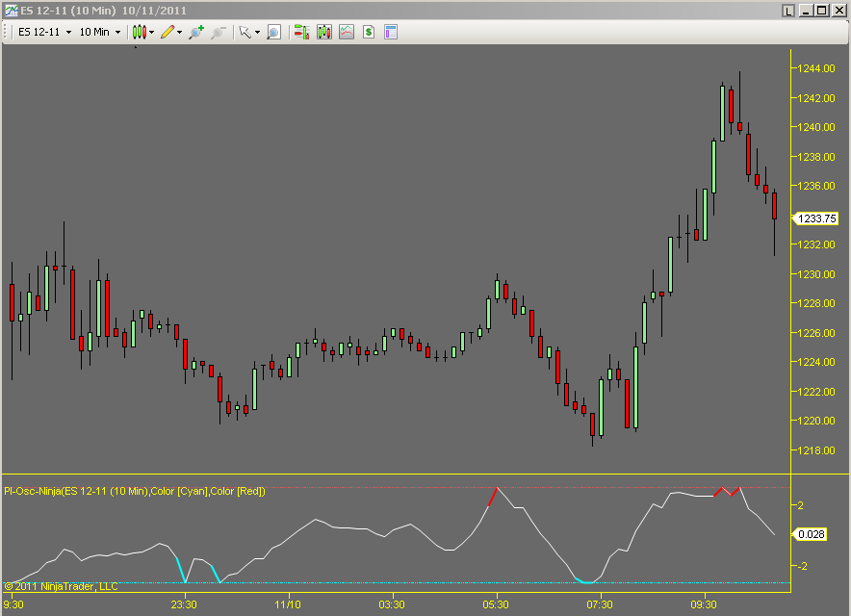Open the indicators line-chart icon
Image resolution: width=851 pixels, height=616 pixels.
(x=346, y=32)
